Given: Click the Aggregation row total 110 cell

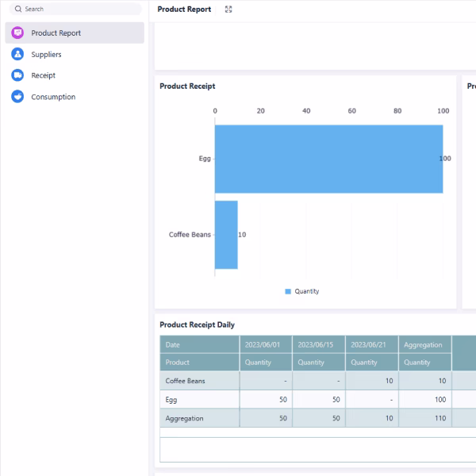Looking at the screenshot, I should [x=424, y=418].
